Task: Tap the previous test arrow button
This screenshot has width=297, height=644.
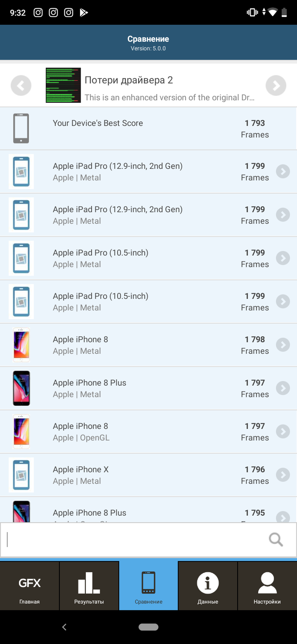Action: tap(21, 85)
